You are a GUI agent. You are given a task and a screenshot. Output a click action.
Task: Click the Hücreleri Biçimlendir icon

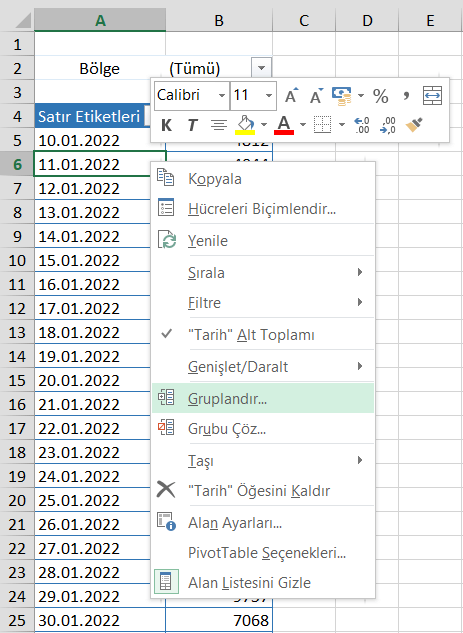166,209
